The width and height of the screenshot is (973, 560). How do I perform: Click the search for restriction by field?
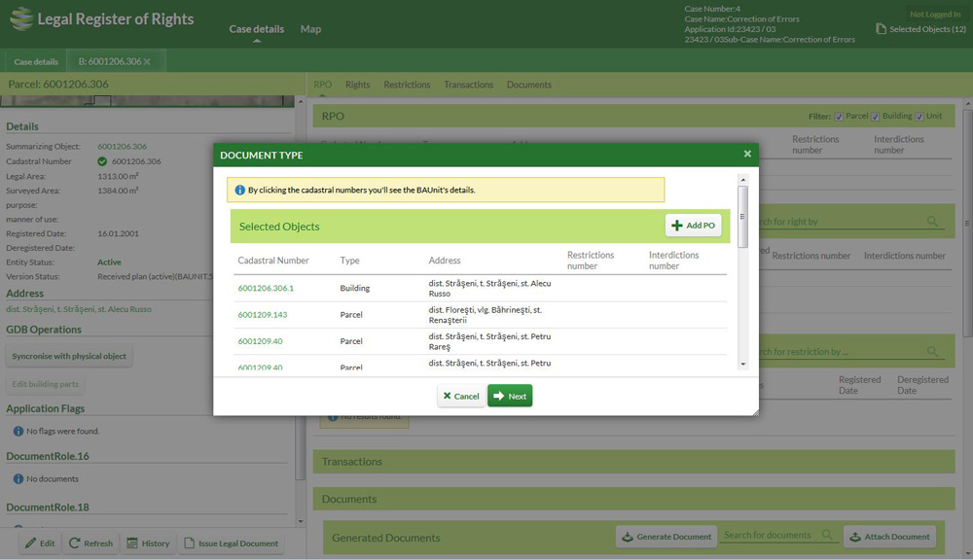[x=850, y=352]
